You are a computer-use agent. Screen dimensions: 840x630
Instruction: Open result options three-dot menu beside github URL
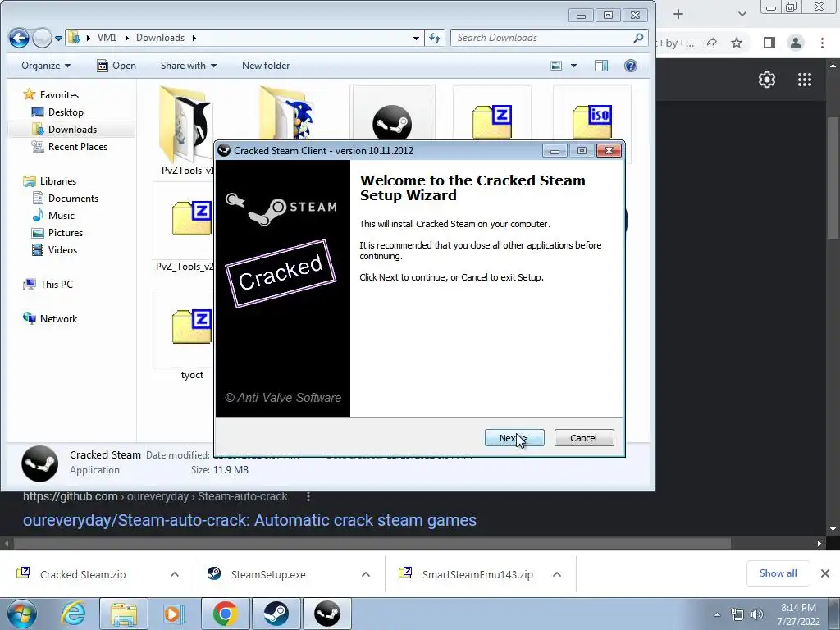click(308, 496)
